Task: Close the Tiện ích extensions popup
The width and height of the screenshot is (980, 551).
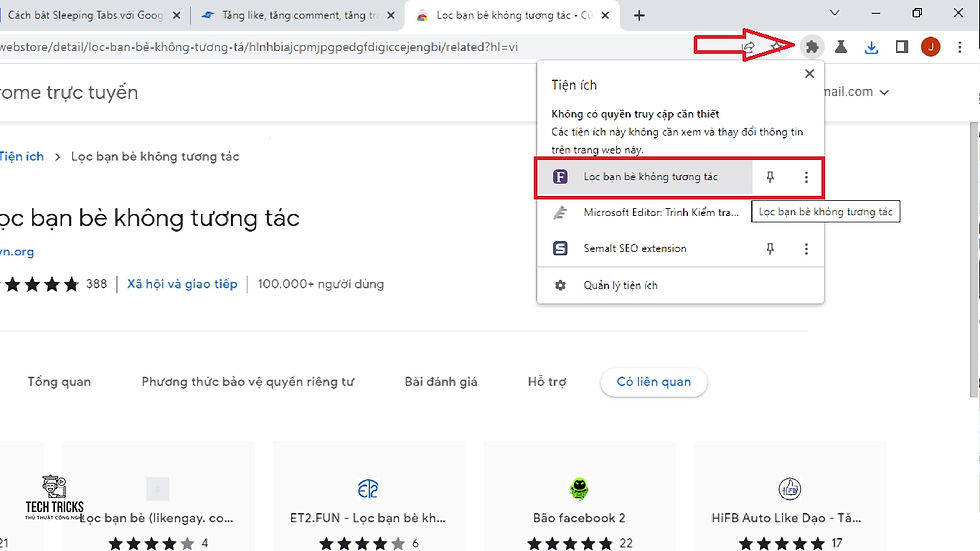Action: coord(809,74)
